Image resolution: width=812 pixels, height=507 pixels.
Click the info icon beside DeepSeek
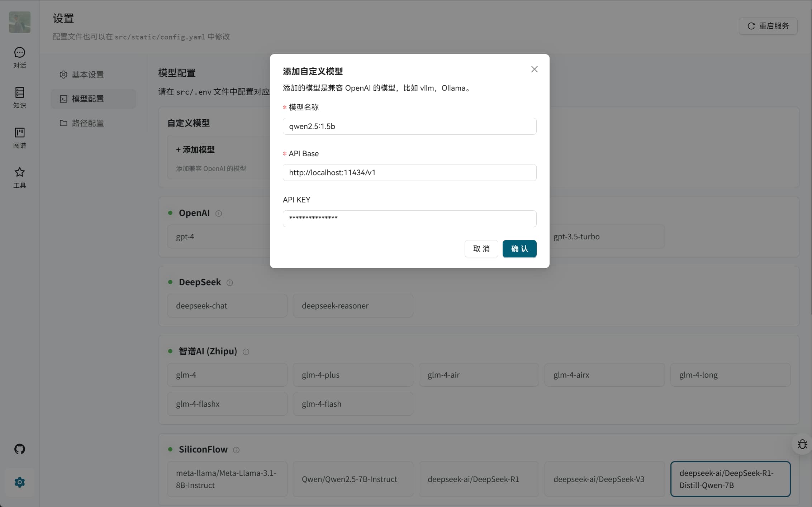point(230,283)
